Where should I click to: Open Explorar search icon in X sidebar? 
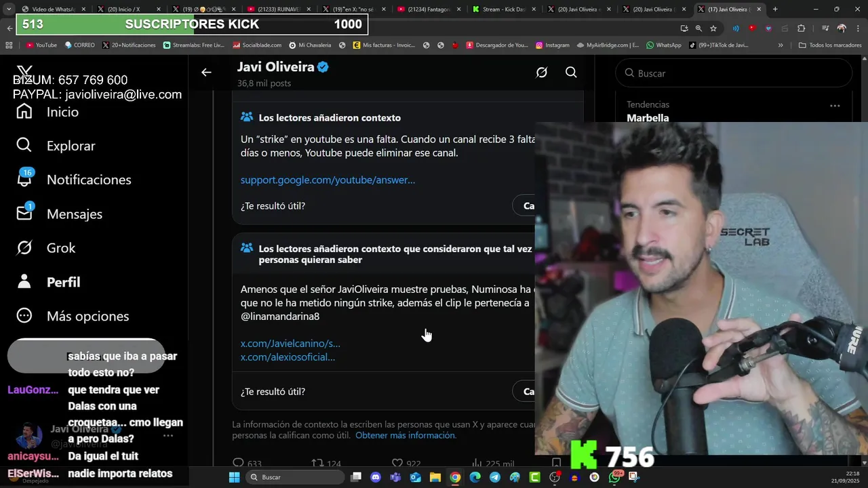click(x=24, y=145)
